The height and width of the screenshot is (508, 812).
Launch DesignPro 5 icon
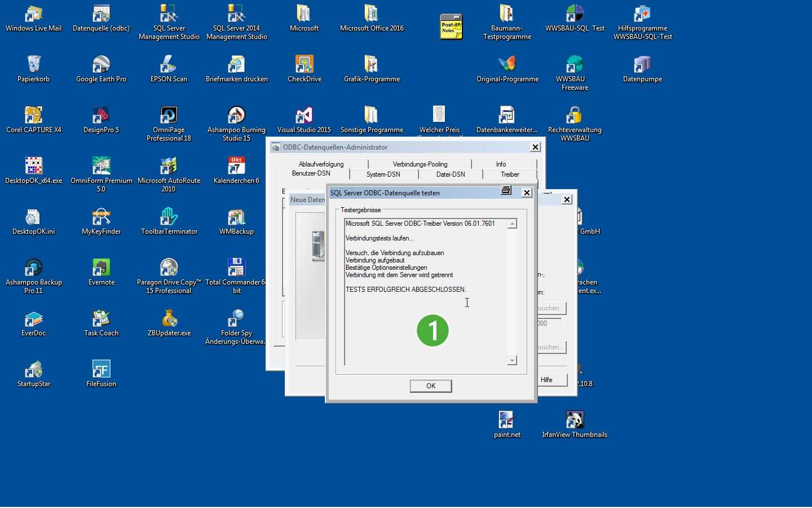pyautogui.click(x=101, y=120)
